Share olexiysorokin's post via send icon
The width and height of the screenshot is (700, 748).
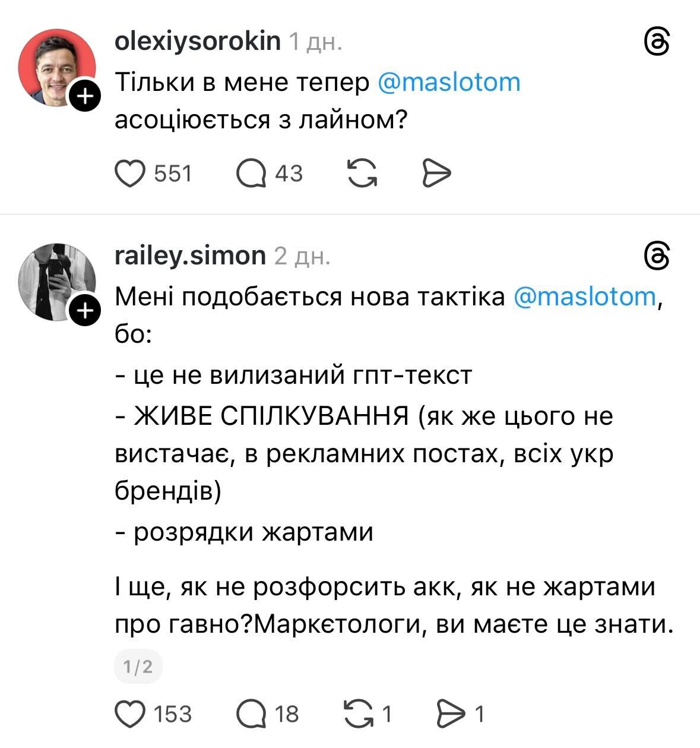436,173
